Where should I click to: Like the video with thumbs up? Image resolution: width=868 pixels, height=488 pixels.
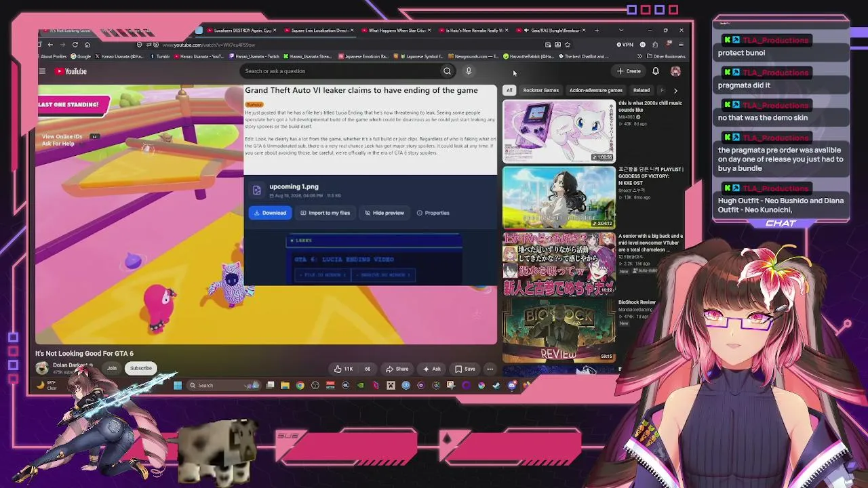(x=344, y=369)
